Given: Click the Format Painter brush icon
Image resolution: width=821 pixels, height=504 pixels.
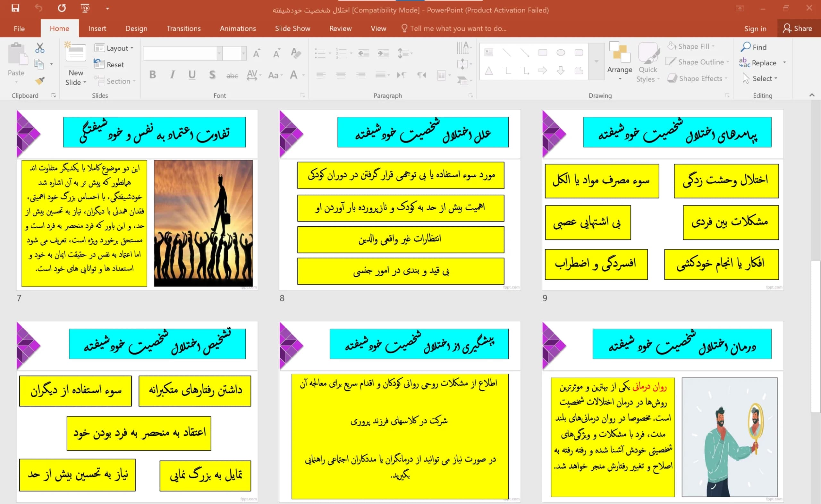Looking at the screenshot, I should [x=40, y=80].
